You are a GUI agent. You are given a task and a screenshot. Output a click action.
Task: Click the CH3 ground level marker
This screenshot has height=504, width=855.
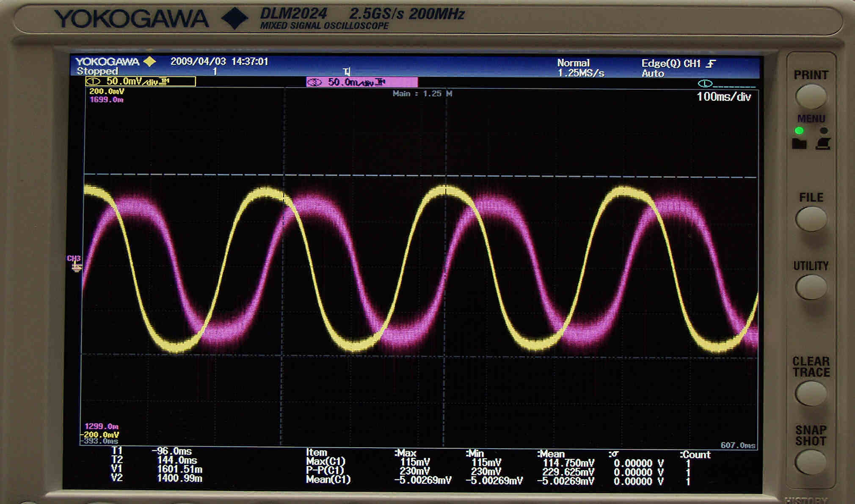coord(75,264)
